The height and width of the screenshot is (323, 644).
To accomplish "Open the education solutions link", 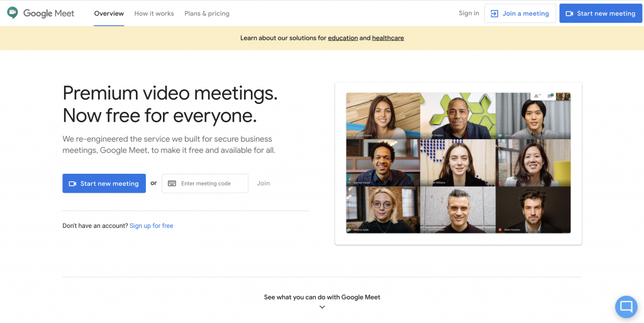I will (343, 38).
